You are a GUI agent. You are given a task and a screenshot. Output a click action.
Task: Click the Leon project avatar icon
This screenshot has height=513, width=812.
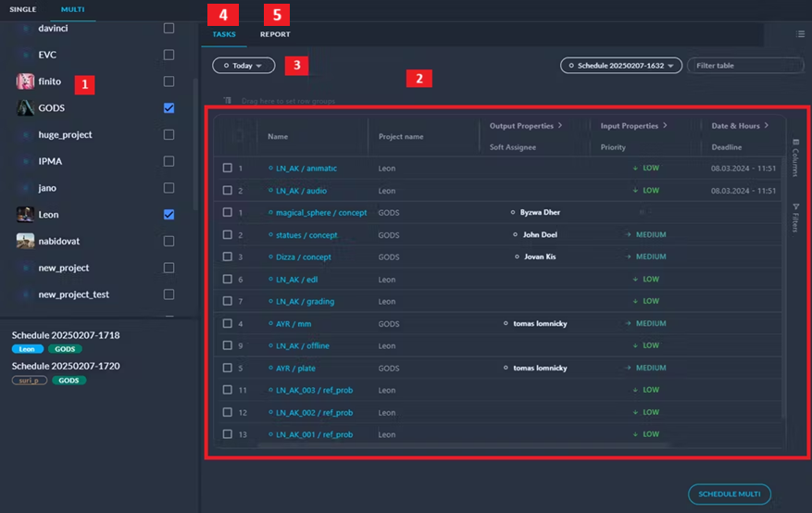tap(25, 215)
